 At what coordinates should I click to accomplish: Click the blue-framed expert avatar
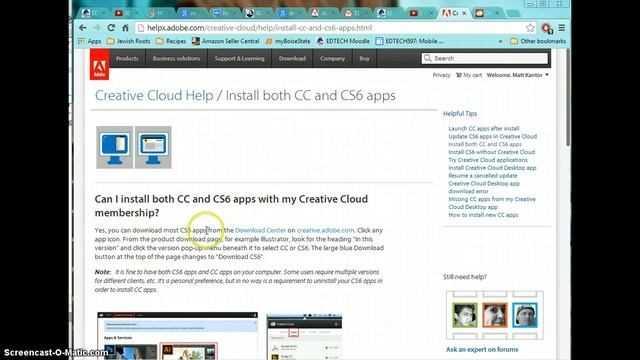click(525, 315)
